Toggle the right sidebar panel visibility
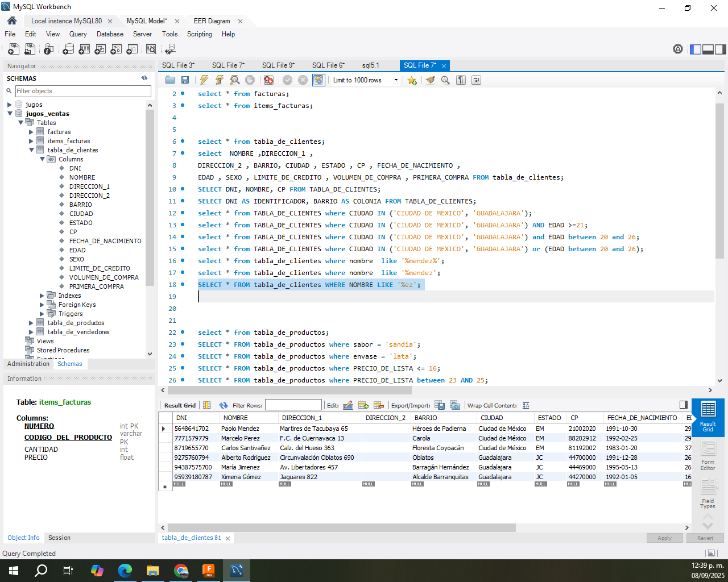728x582 pixels. click(721, 49)
